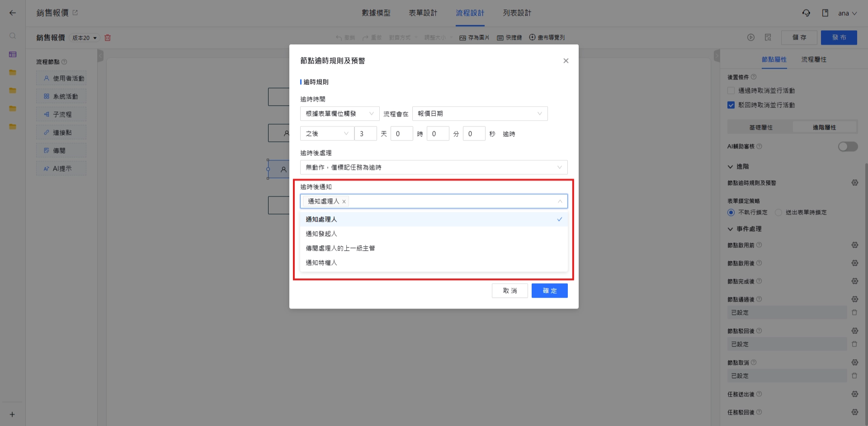
Task: Open the document clipboard icon near ana
Action: 825,13
